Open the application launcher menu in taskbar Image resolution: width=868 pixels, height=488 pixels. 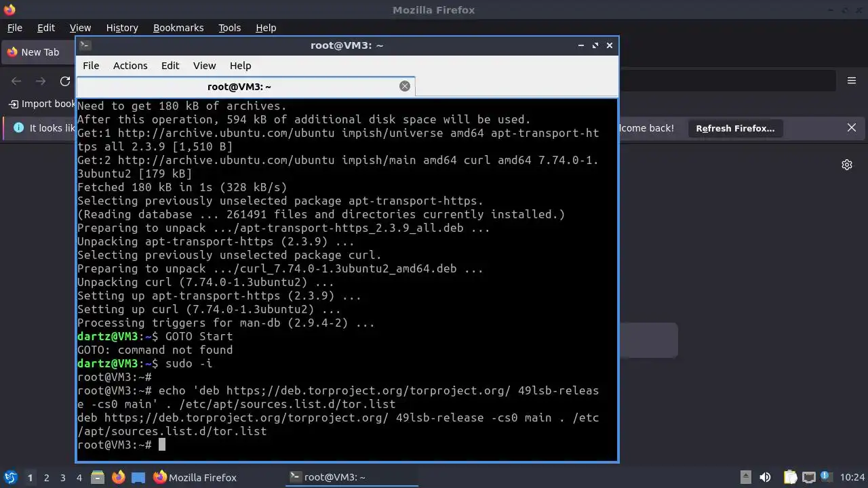pyautogui.click(x=10, y=477)
